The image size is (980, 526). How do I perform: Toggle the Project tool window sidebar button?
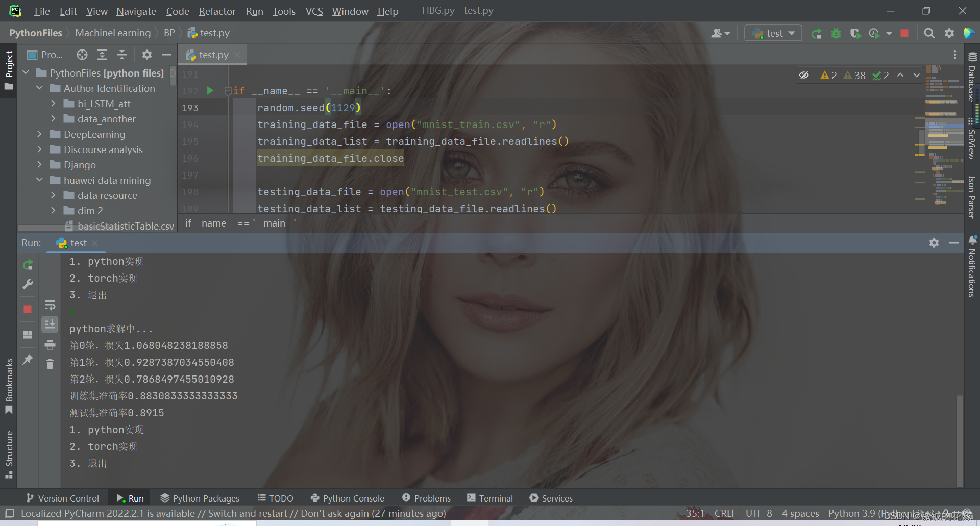click(9, 70)
